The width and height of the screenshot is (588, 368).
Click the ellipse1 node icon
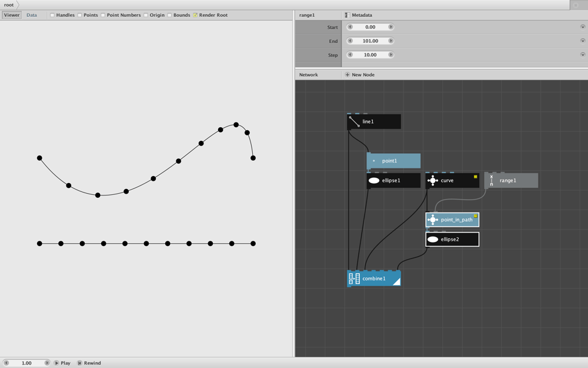[x=374, y=181]
